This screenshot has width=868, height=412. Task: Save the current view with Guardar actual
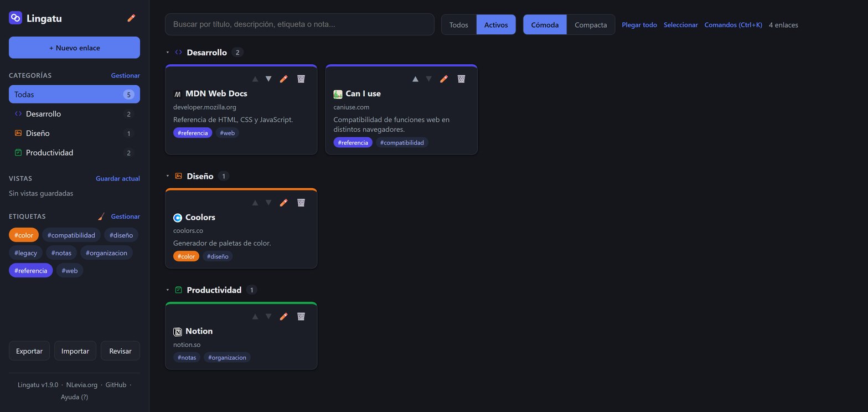coord(118,179)
